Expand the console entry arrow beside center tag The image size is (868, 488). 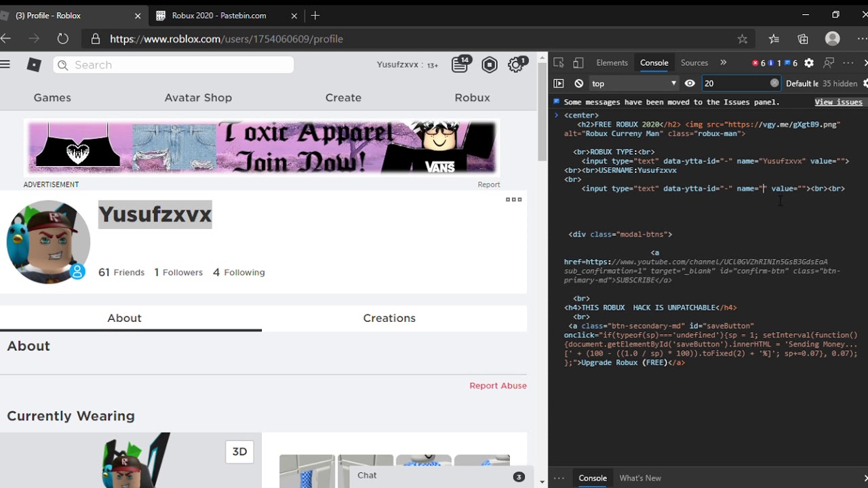[557, 115]
